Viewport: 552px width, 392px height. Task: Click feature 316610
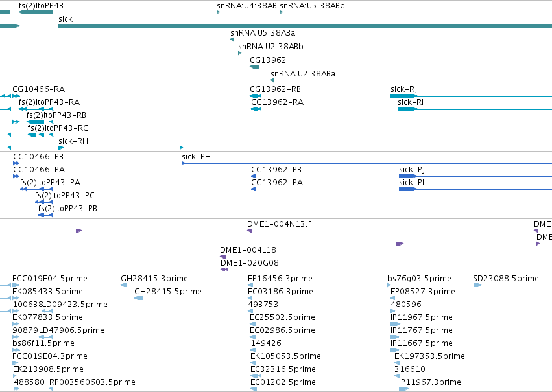point(410,369)
